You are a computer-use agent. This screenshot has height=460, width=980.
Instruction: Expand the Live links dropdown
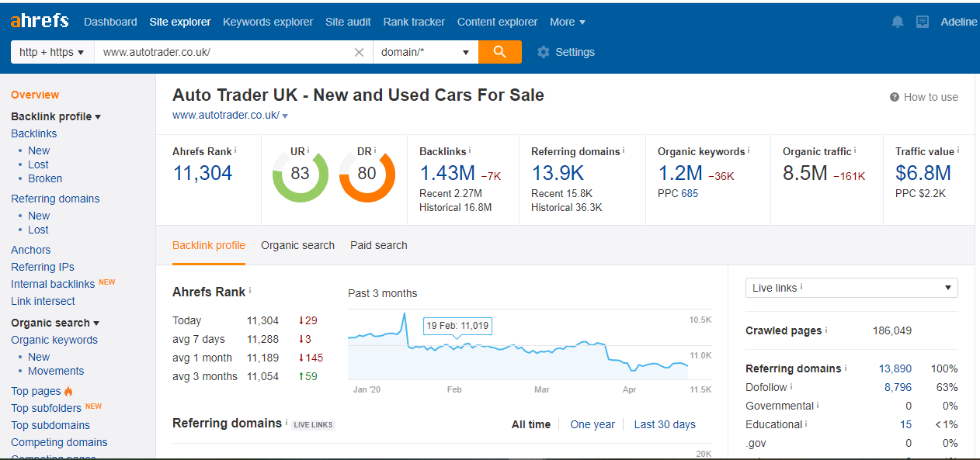pos(851,288)
